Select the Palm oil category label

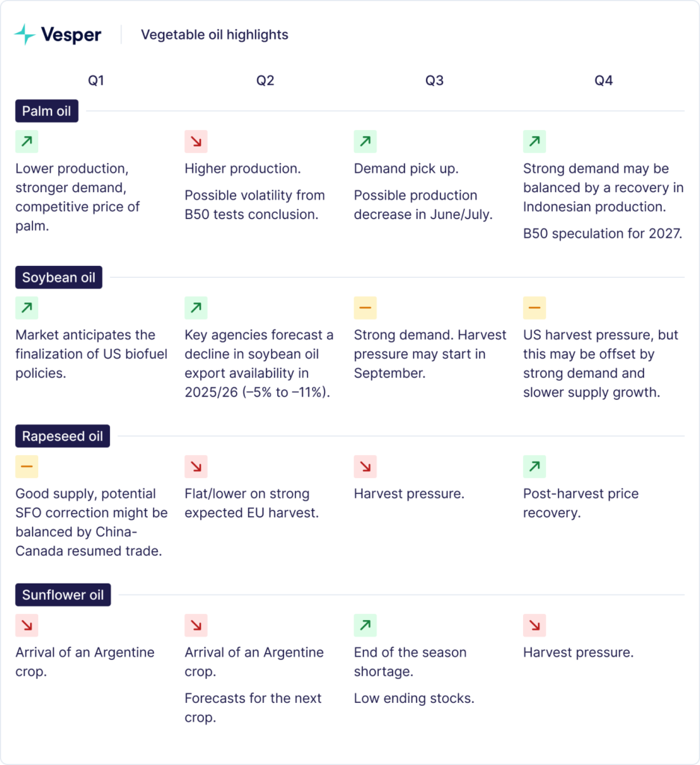[46, 111]
